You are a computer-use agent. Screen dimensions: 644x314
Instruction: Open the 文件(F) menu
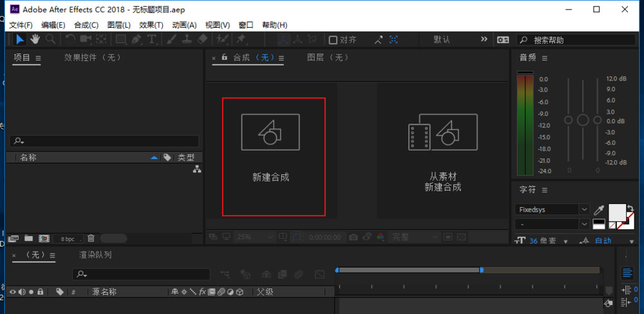pyautogui.click(x=21, y=25)
